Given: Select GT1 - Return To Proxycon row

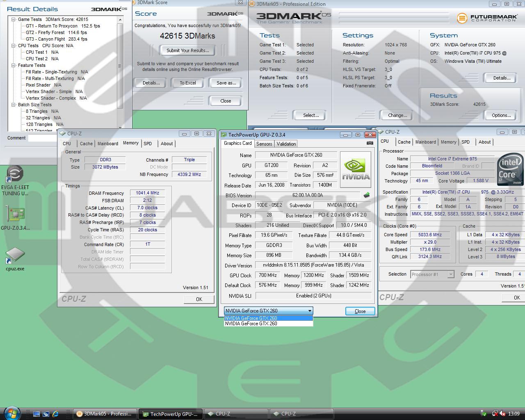Looking at the screenshot, I should pos(63,26).
